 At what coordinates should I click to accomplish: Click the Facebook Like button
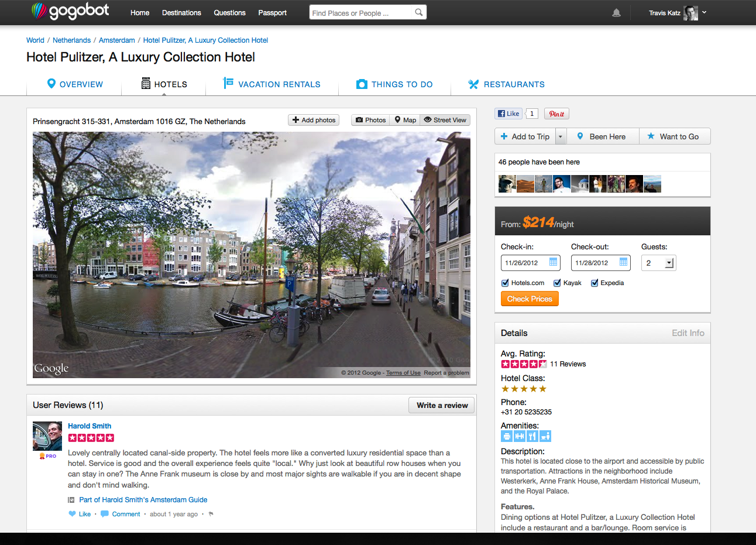[508, 114]
